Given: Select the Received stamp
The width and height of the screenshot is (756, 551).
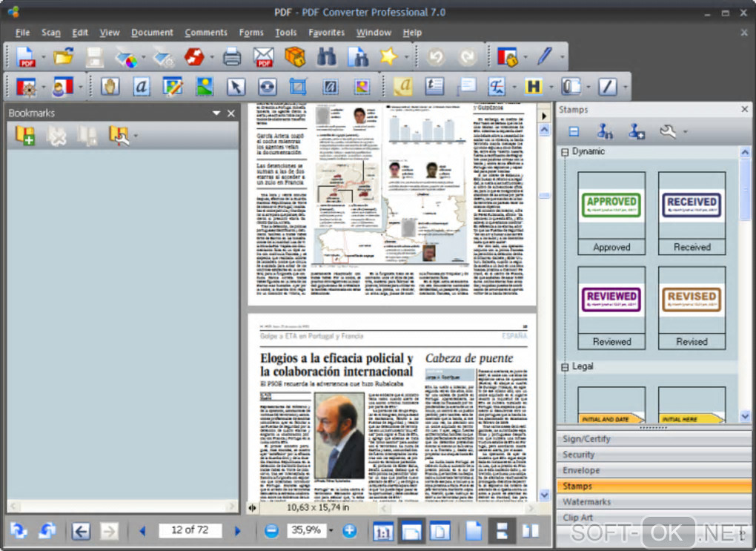Looking at the screenshot, I should 692,213.
